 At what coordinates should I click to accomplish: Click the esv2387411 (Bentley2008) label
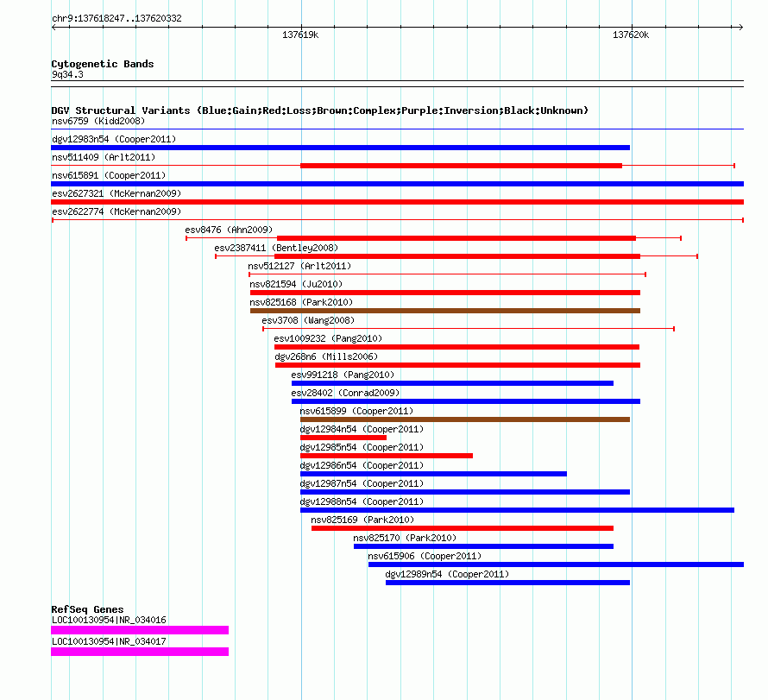[x=276, y=248]
